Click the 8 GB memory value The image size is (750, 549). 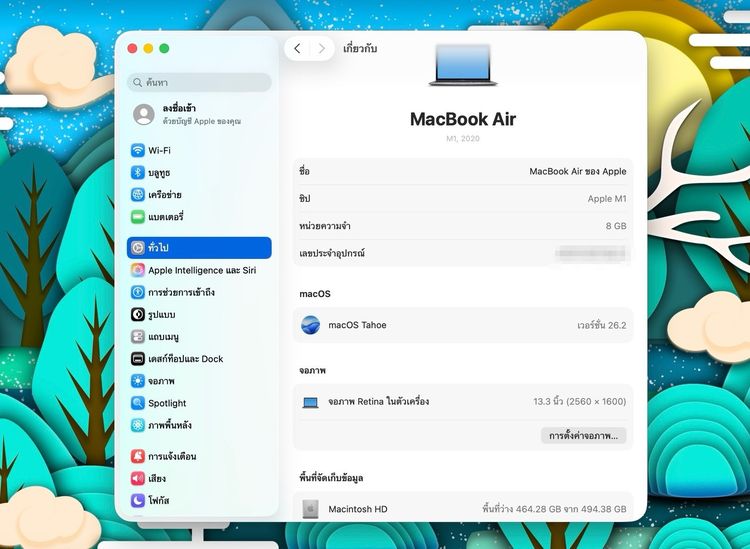click(x=616, y=226)
